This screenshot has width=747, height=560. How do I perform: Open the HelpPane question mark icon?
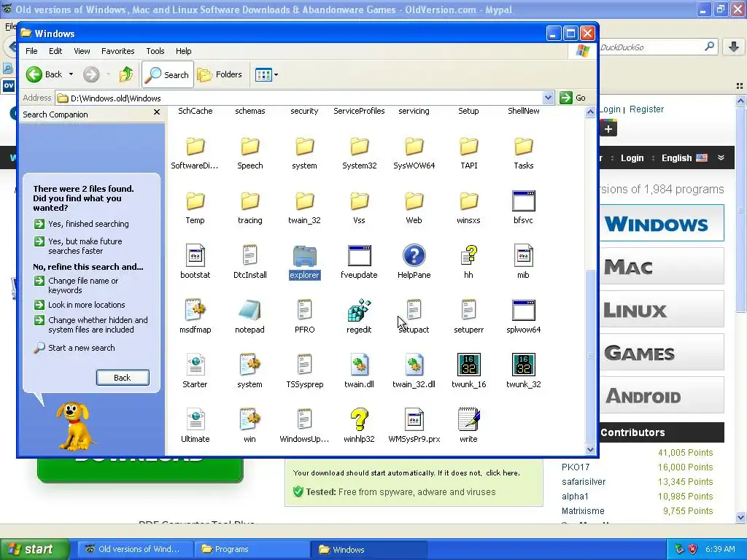click(x=414, y=256)
